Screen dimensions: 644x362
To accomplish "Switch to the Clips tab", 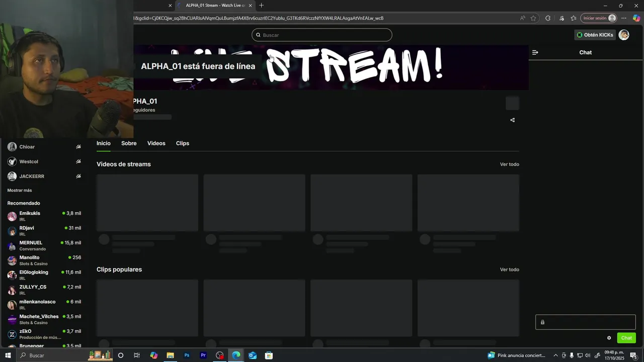I will [183, 143].
